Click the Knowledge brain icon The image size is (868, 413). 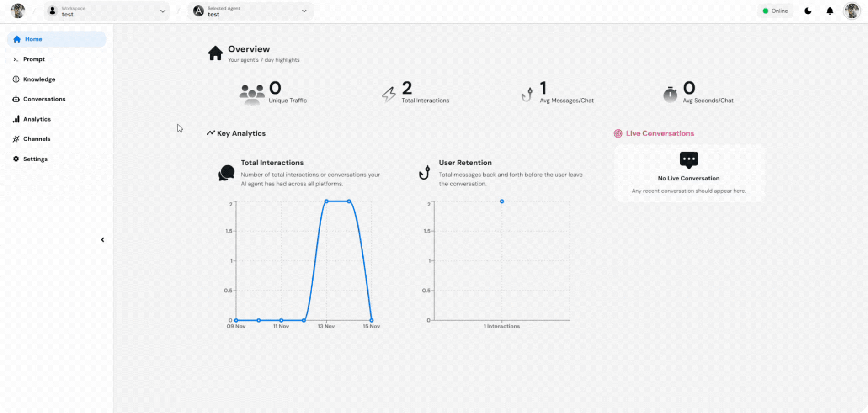pos(16,79)
